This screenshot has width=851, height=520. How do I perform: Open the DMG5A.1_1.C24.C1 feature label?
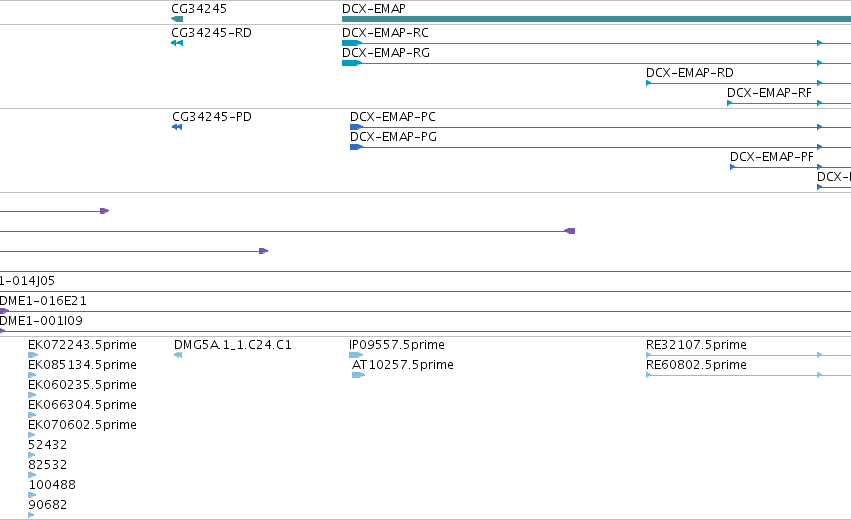pyautogui.click(x=233, y=345)
